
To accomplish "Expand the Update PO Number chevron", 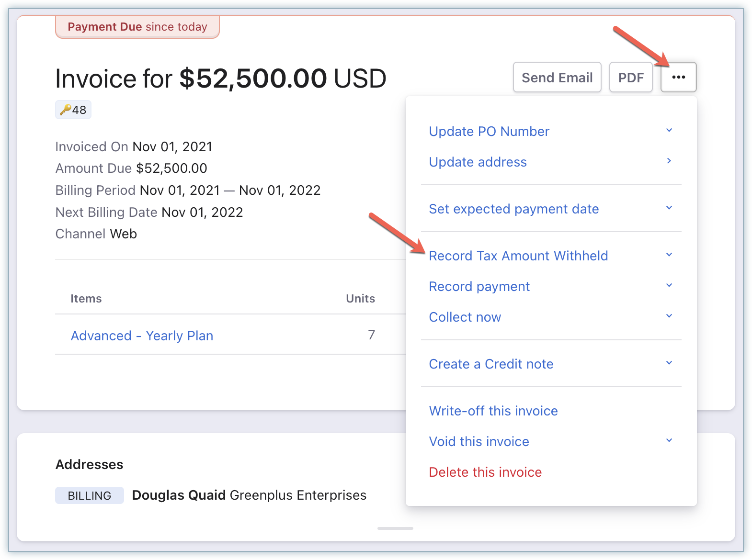I will (x=669, y=130).
